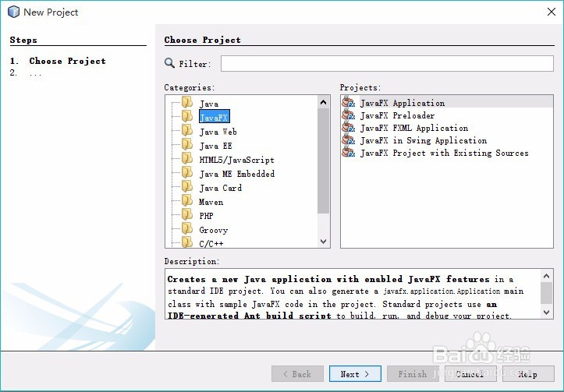
Task: Click Categories list scroll down arrow
Action: [x=324, y=241]
